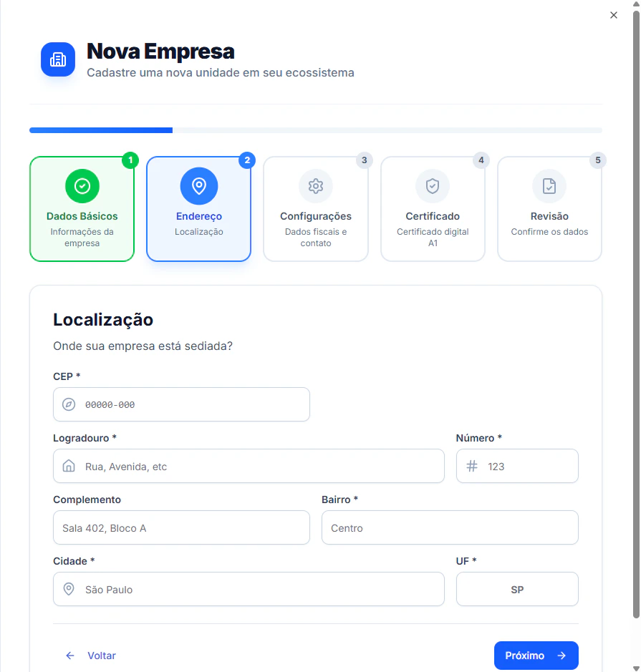Viewport: 641px width, 672px height.
Task: Click the green checkmark Dados Básicos icon
Action: [x=82, y=186]
